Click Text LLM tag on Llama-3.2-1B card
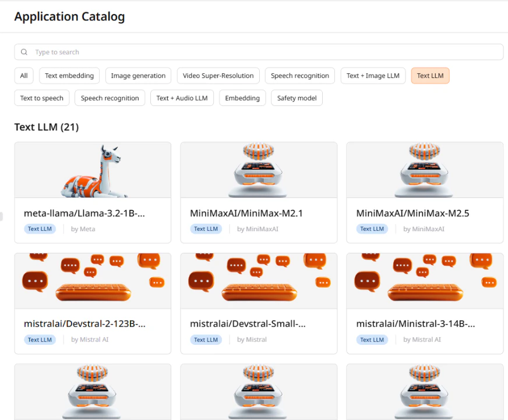508x420 pixels. point(40,229)
